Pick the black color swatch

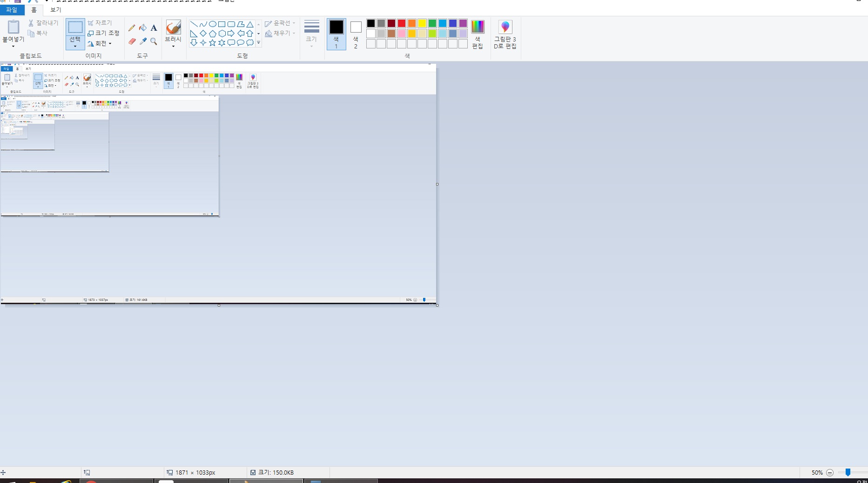[x=371, y=23]
